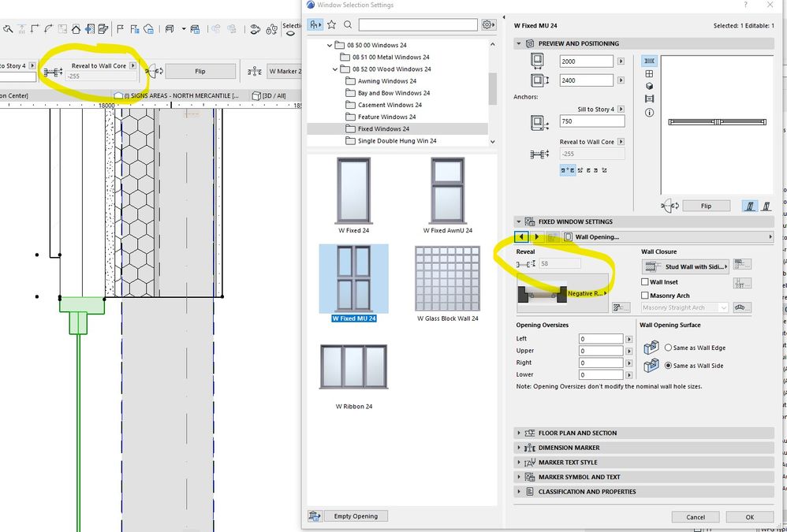Image resolution: width=787 pixels, height=532 pixels.
Task: Click the search magnifier icon
Action: [x=348, y=24]
